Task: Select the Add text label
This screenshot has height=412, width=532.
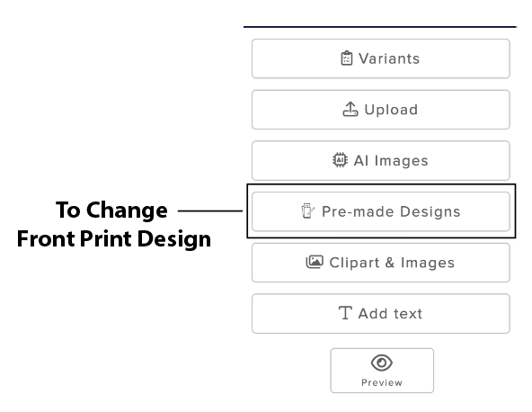Action: pos(390,314)
